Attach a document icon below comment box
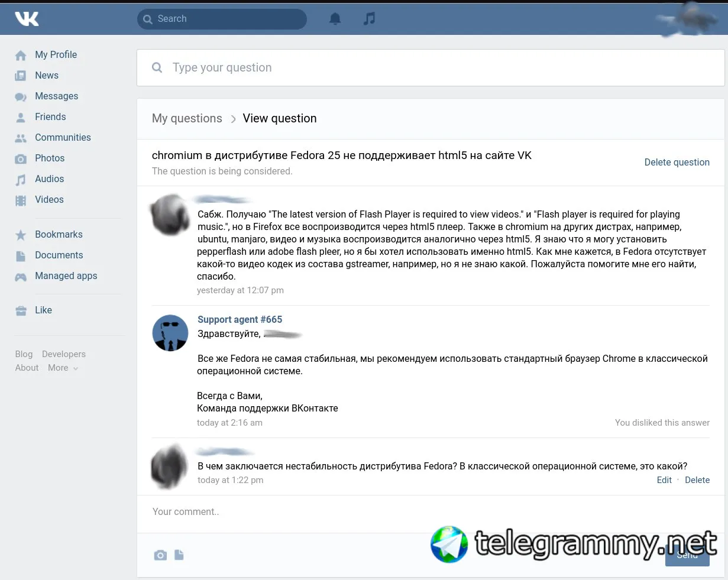Viewport: 728px width, 580px height. coord(179,555)
